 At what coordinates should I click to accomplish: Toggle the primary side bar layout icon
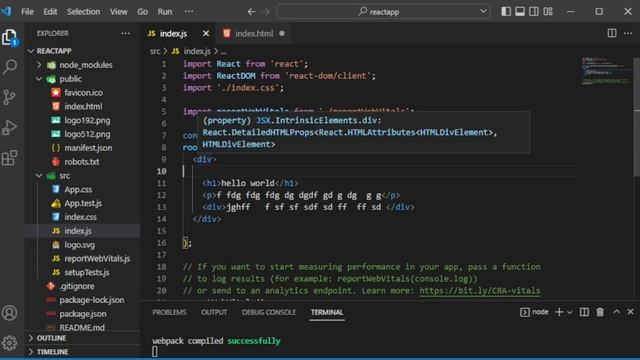(x=506, y=11)
